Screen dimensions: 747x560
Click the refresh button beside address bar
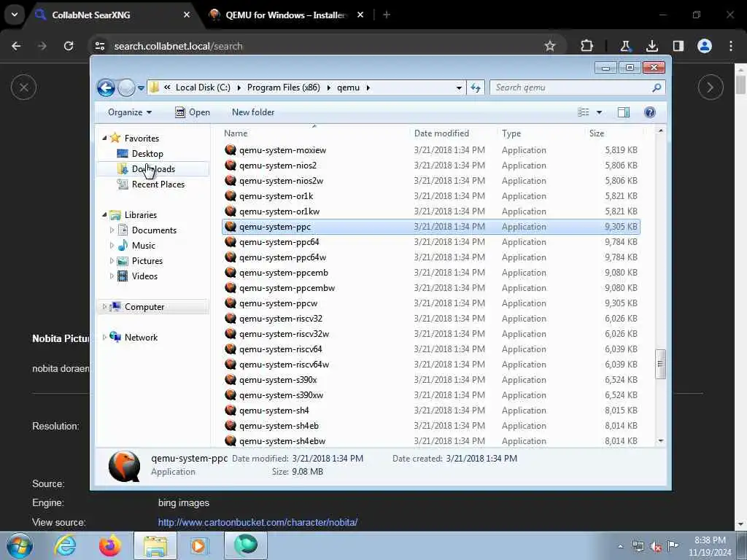tap(476, 87)
